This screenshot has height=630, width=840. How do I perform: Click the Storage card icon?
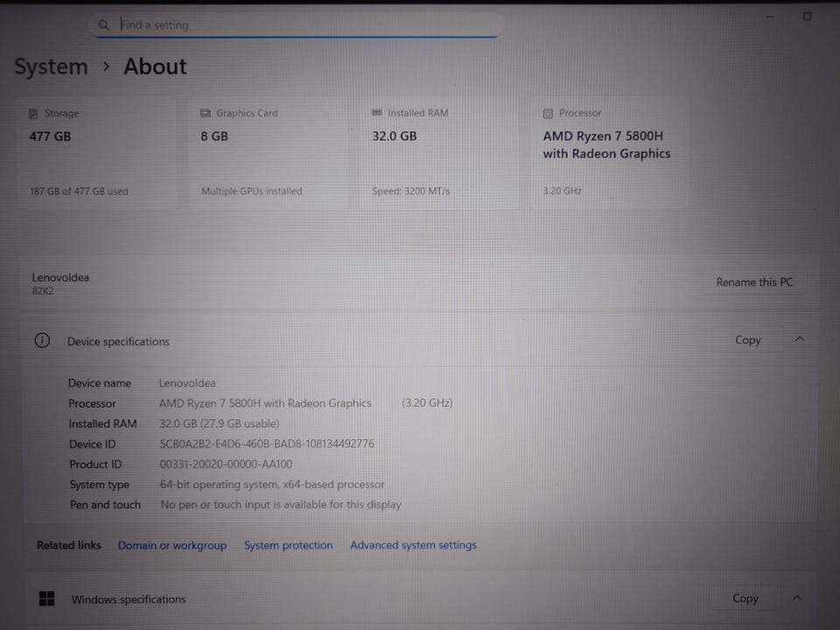pyautogui.click(x=33, y=114)
